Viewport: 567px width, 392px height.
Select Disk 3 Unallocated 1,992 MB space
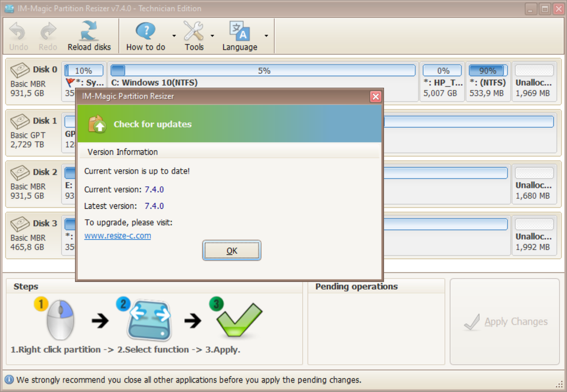pos(534,236)
